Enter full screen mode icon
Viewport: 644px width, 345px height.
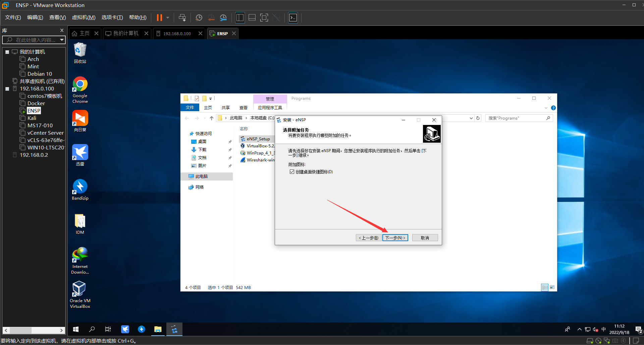point(264,17)
